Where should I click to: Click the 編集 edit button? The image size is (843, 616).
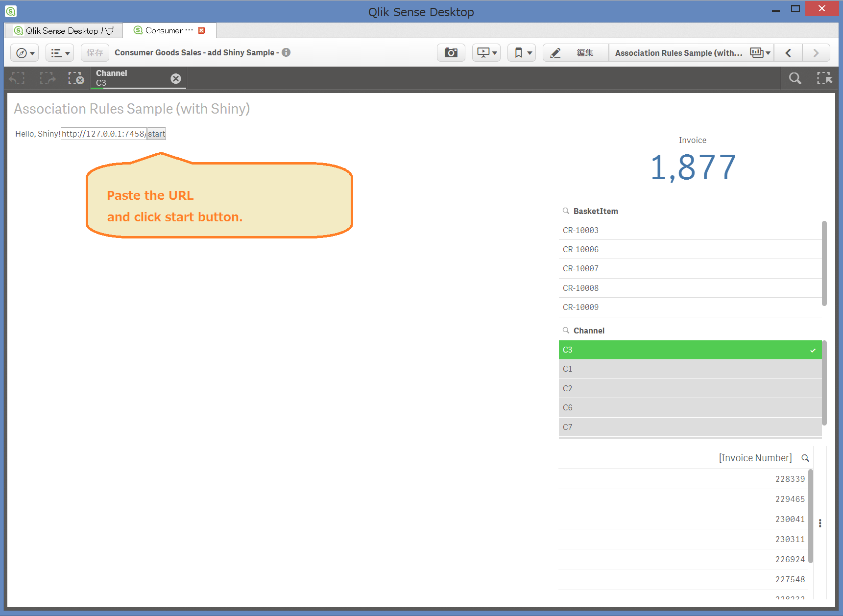576,52
